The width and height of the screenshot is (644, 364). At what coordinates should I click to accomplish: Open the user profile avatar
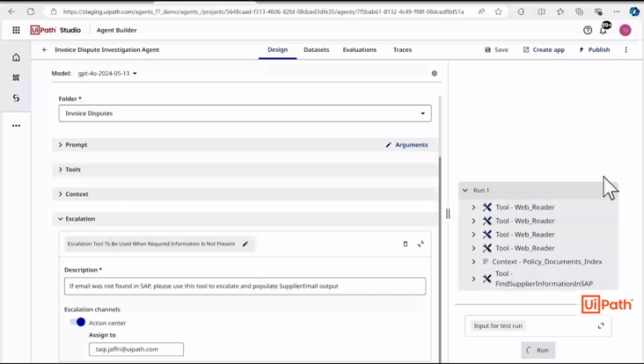(626, 30)
